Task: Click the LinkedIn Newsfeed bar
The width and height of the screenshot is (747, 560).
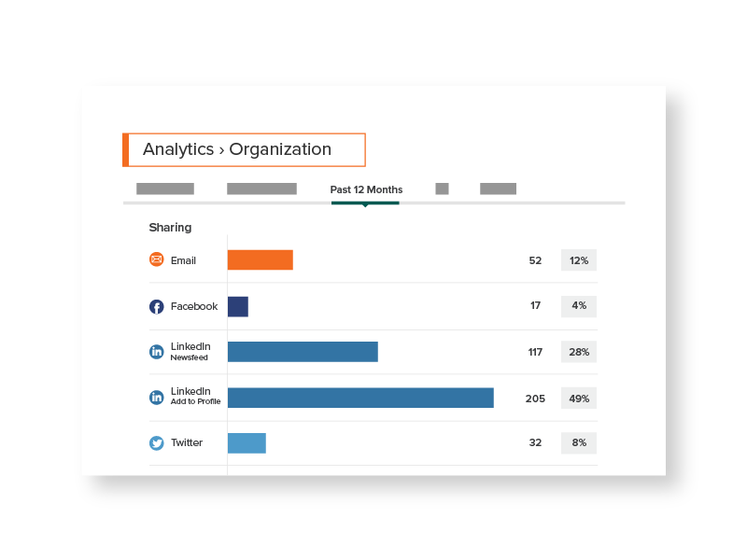Action: pos(303,352)
